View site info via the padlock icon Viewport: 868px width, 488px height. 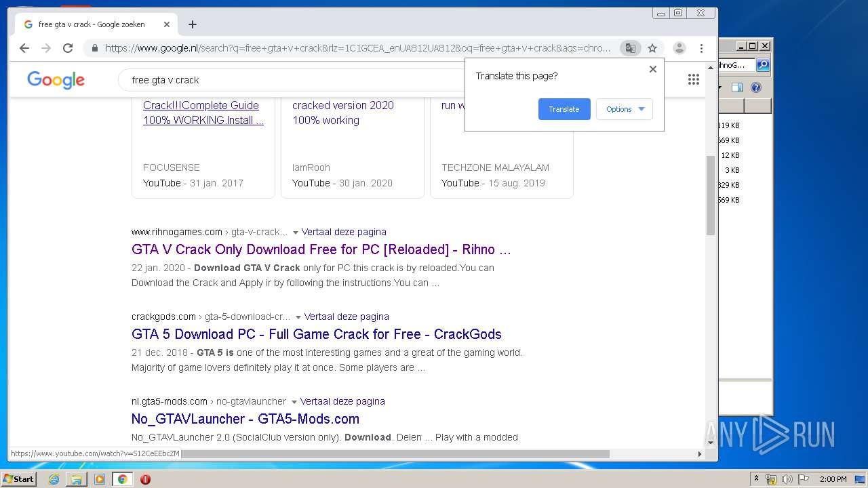[94, 48]
